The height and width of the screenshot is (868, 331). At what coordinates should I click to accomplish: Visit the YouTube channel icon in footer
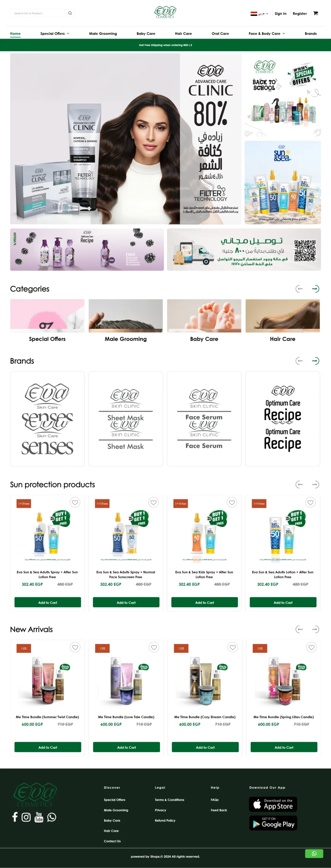tap(39, 817)
